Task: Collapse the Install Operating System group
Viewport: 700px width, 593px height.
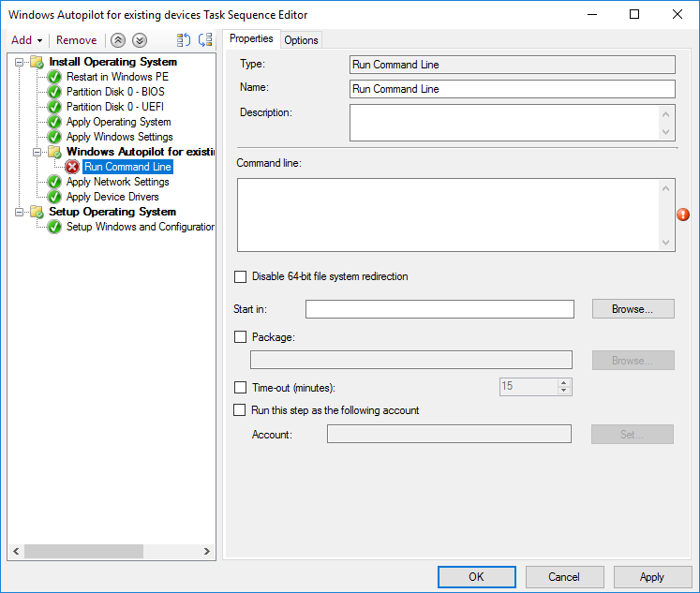Action: [19, 62]
